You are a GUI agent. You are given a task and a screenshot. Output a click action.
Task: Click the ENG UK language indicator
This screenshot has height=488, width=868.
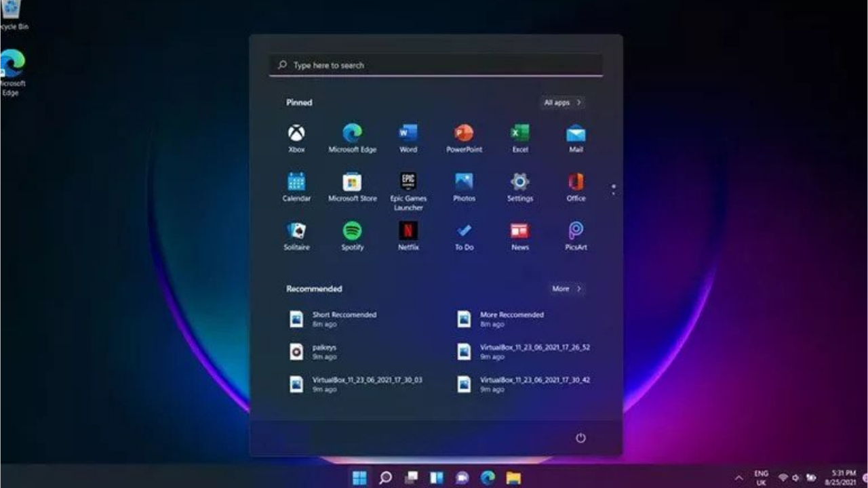[x=762, y=478]
